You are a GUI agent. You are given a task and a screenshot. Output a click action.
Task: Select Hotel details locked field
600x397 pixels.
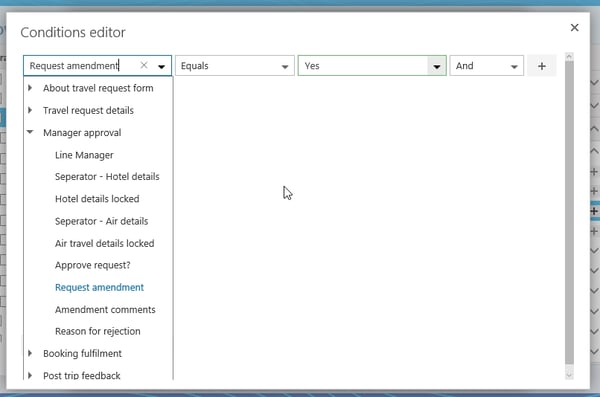point(97,199)
